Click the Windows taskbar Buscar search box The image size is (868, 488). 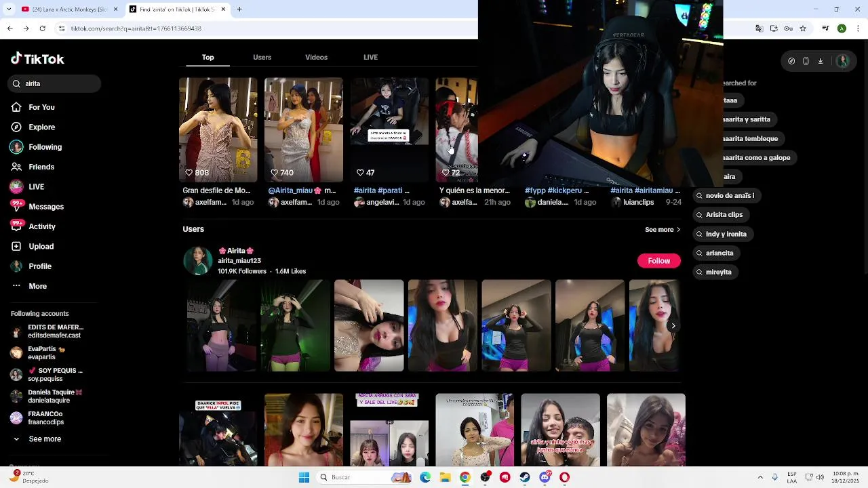pos(366,477)
